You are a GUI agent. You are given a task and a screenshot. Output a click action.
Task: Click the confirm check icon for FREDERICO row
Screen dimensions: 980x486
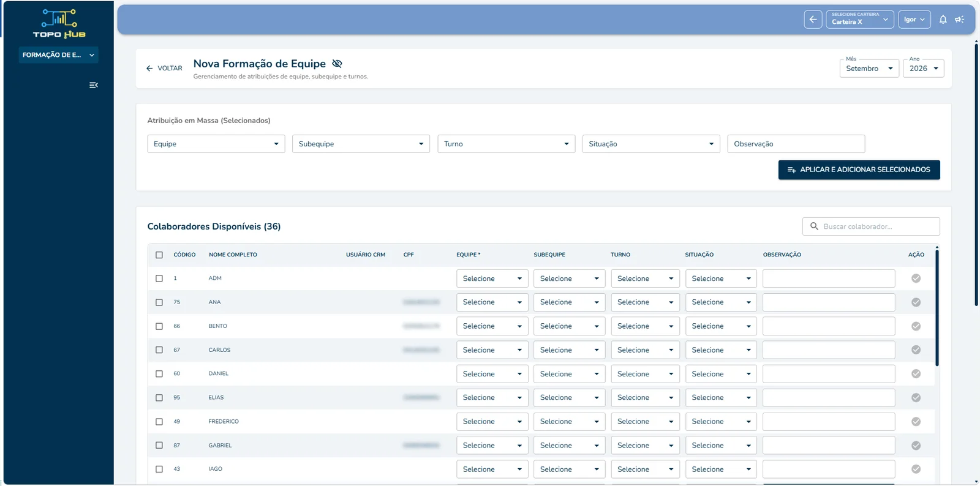point(916,422)
